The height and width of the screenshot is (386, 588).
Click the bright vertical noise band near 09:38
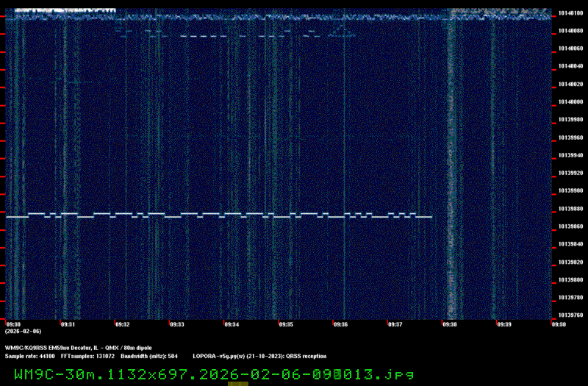452,169
